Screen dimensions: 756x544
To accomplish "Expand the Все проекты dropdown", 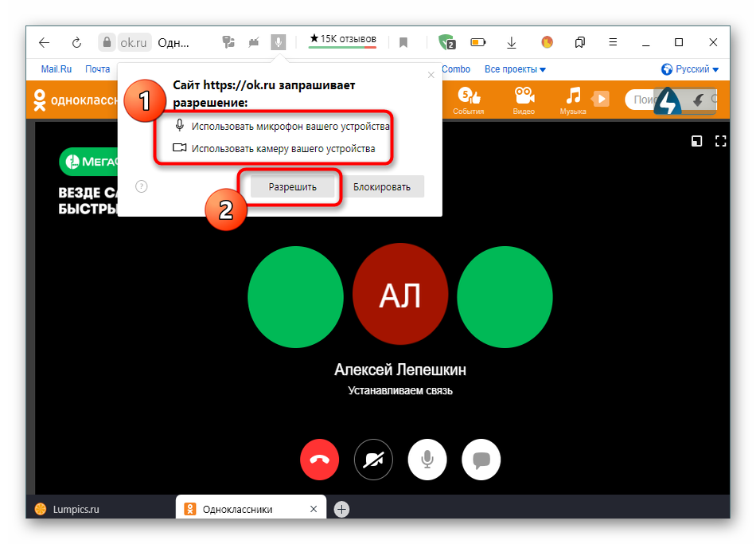I will click(x=509, y=69).
